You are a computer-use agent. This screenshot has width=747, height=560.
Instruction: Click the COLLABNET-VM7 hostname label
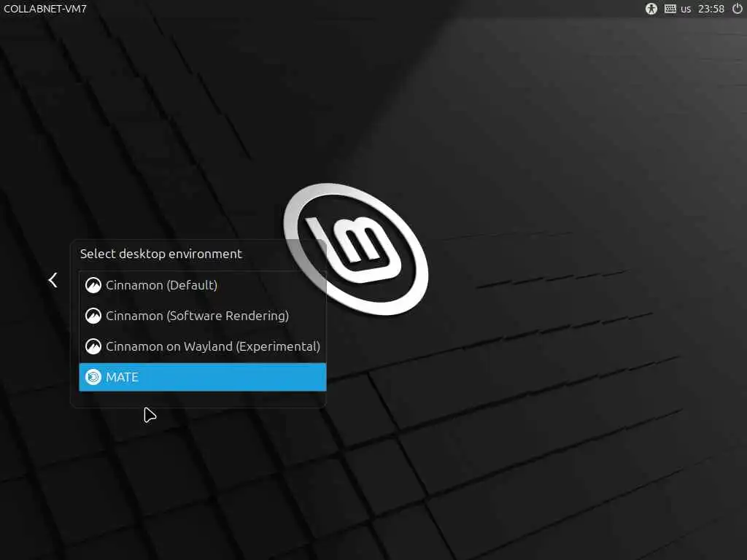(45, 9)
